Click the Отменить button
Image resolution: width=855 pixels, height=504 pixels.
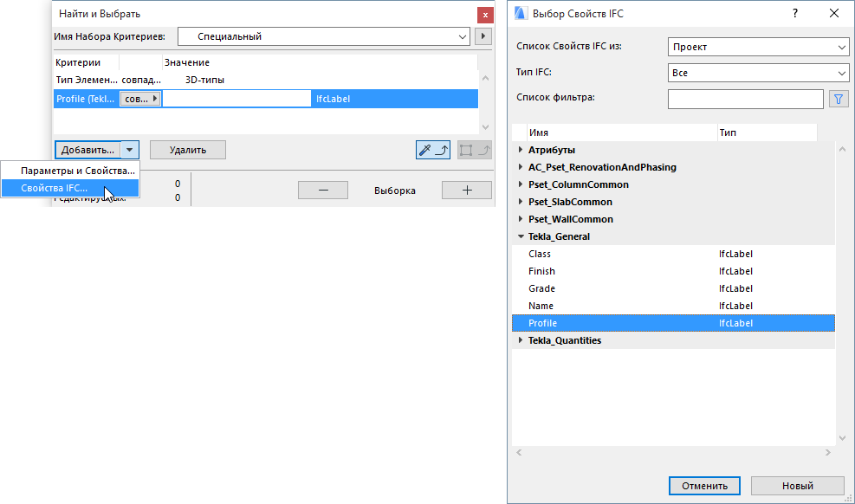[x=704, y=486]
